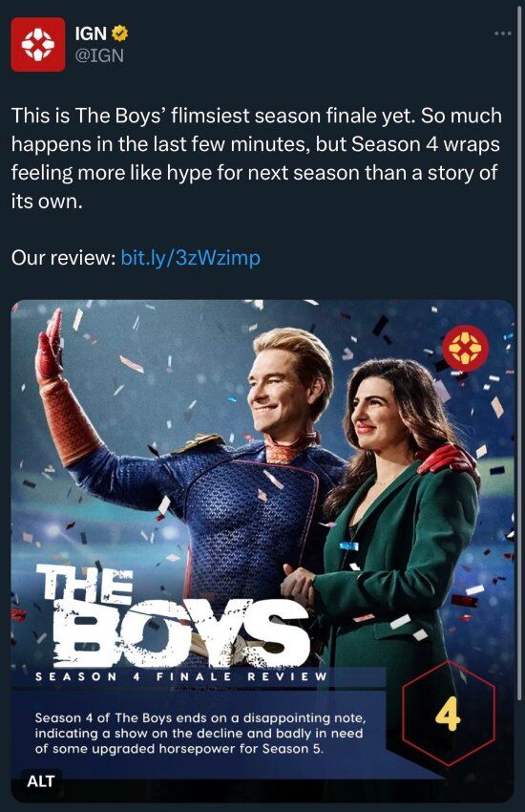Click the gold verified badge beside IGN
This screenshot has height=812, width=525.
120,33
